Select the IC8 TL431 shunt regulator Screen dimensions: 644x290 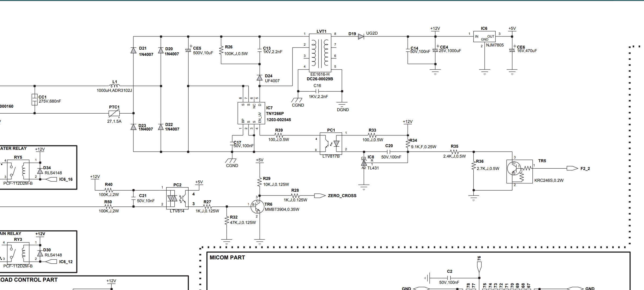[364, 163]
